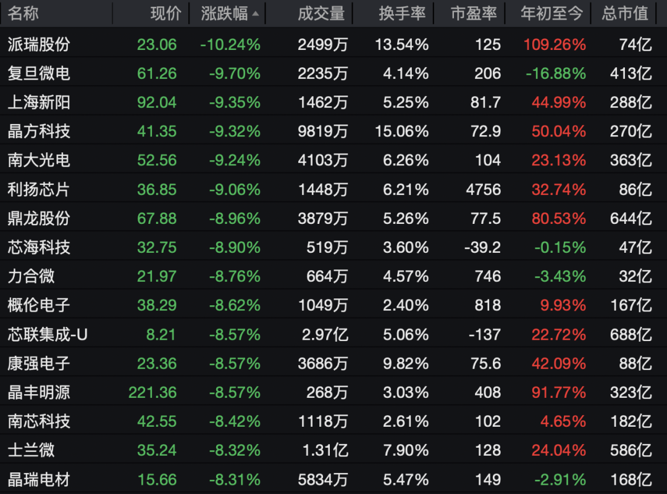Sort by the 现价 column header
667x494 pixels.
coord(165,14)
